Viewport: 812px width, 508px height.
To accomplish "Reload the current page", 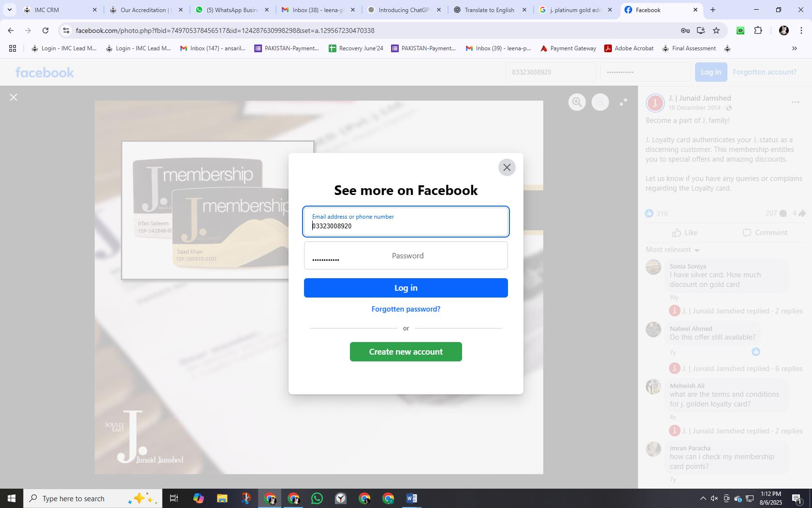I will pyautogui.click(x=45, y=30).
